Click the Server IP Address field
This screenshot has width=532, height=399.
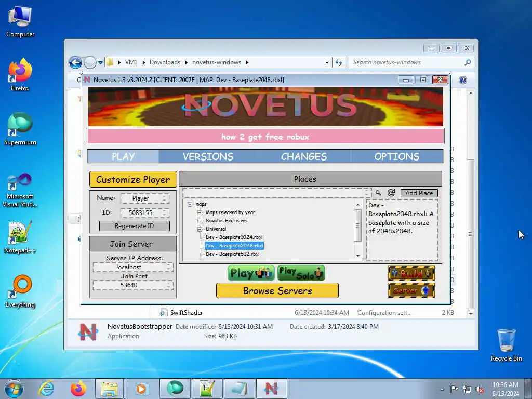coord(133,268)
